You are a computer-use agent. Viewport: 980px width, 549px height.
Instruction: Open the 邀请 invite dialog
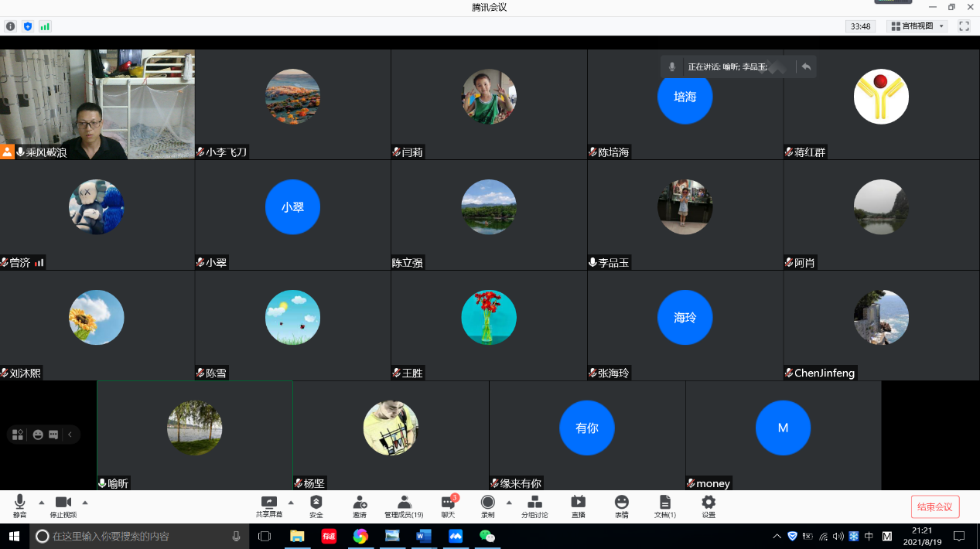360,506
